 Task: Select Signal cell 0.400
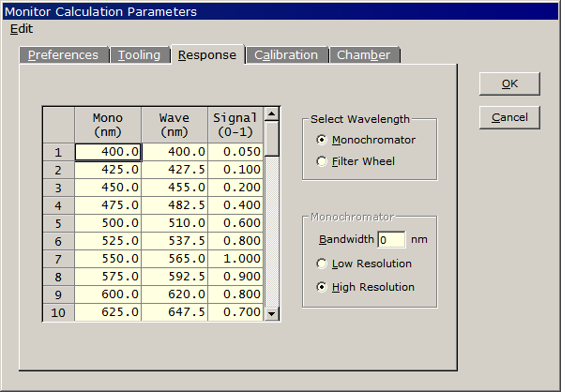(x=235, y=205)
